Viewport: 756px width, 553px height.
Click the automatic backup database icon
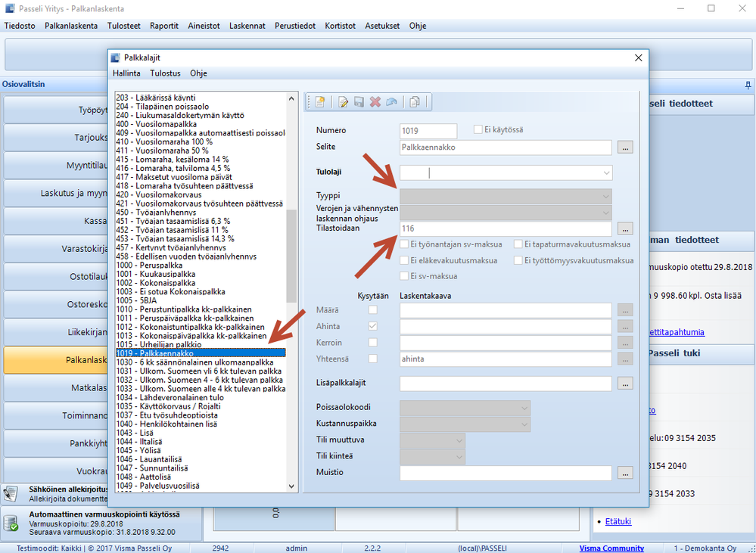11,523
